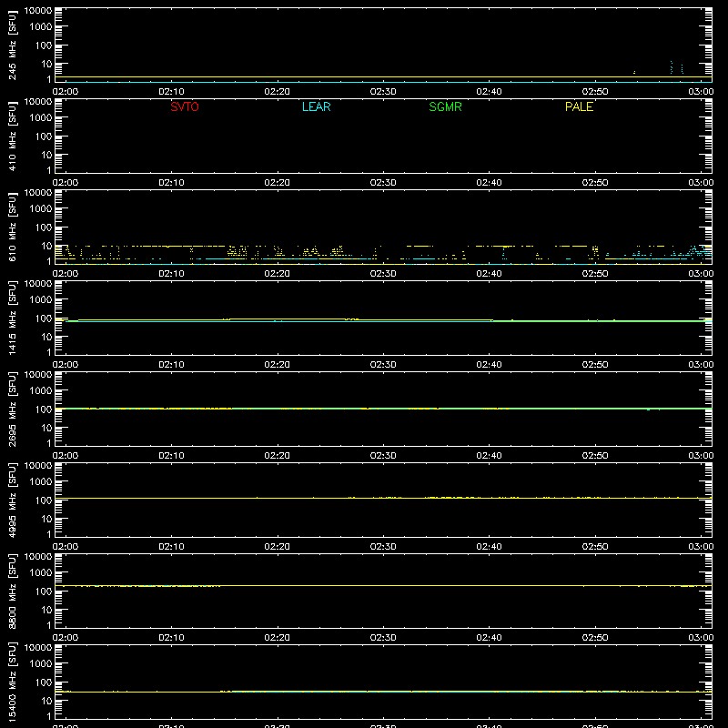Click the 10 y-tick on the 1415 MHz plot
The height and width of the screenshot is (728, 728).
click(46, 337)
